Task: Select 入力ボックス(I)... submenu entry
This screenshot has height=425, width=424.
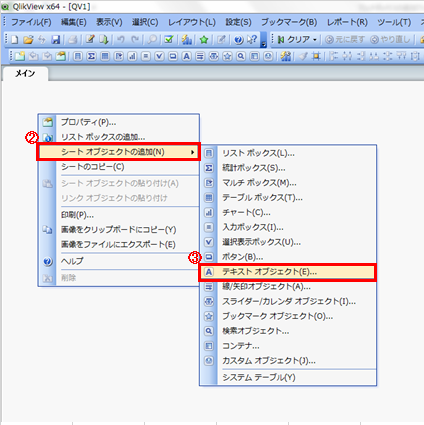Action: tap(288, 227)
